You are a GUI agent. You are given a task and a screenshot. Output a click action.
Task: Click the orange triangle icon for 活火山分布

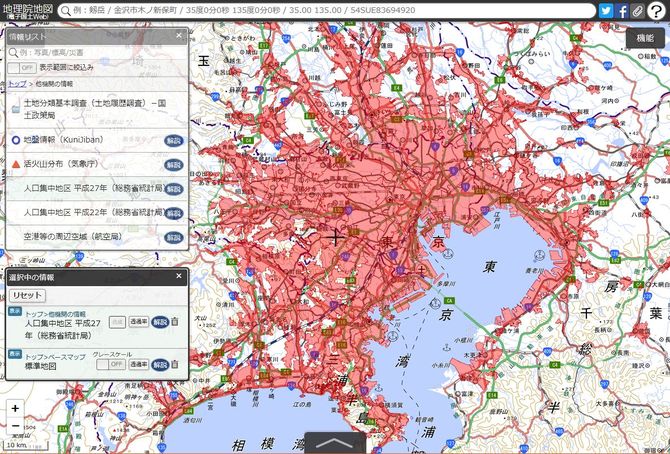pyautogui.click(x=16, y=164)
